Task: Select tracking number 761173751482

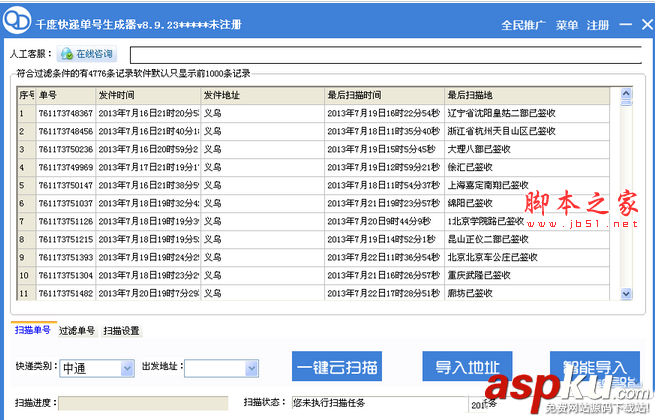Action: click(x=66, y=293)
